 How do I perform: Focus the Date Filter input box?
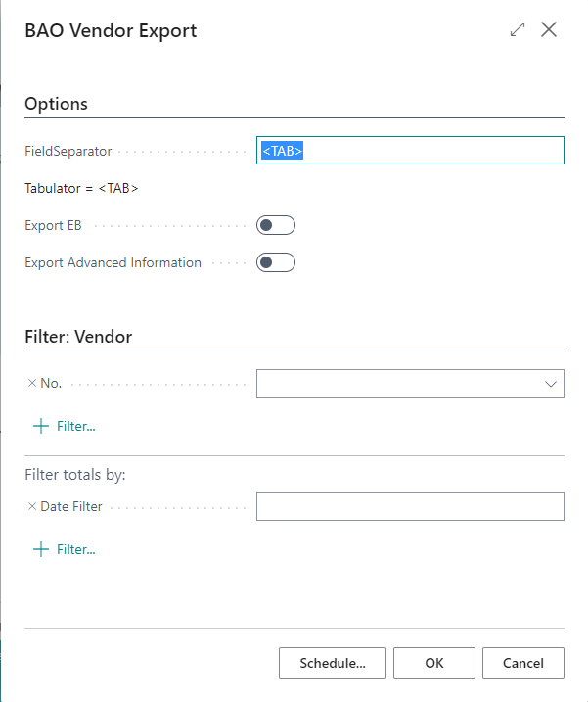click(x=410, y=507)
